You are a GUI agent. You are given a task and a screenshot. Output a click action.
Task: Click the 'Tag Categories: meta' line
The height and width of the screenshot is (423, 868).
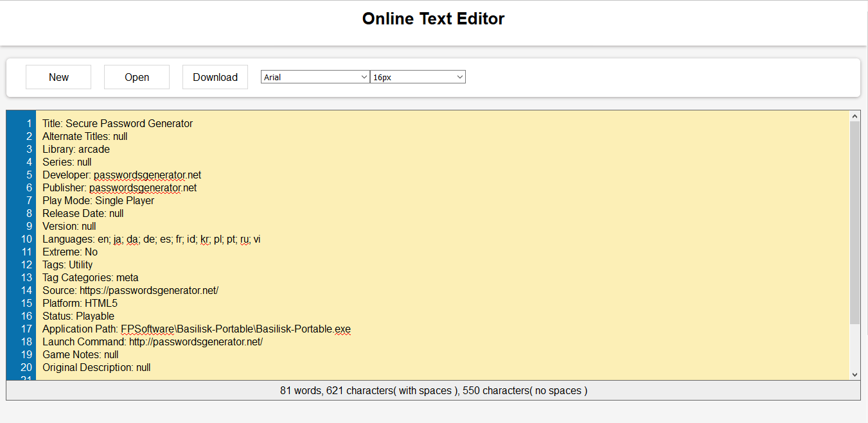[x=91, y=277]
